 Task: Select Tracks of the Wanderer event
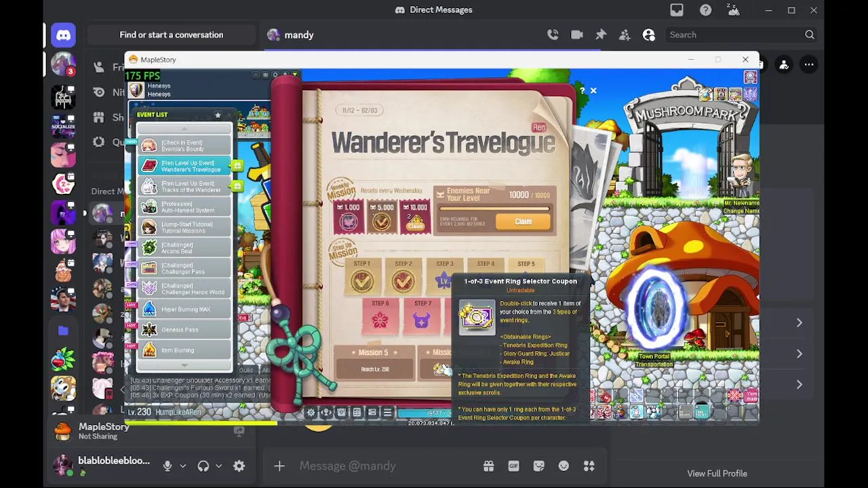click(x=184, y=186)
